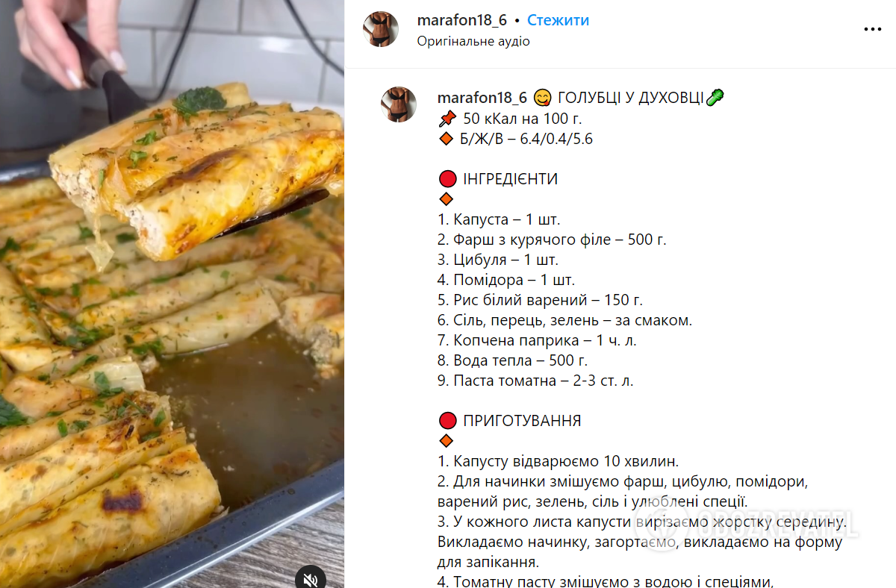Click the orange diamond beside Б/Ж/В
The height and width of the screenshot is (588, 896).
pyautogui.click(x=447, y=139)
